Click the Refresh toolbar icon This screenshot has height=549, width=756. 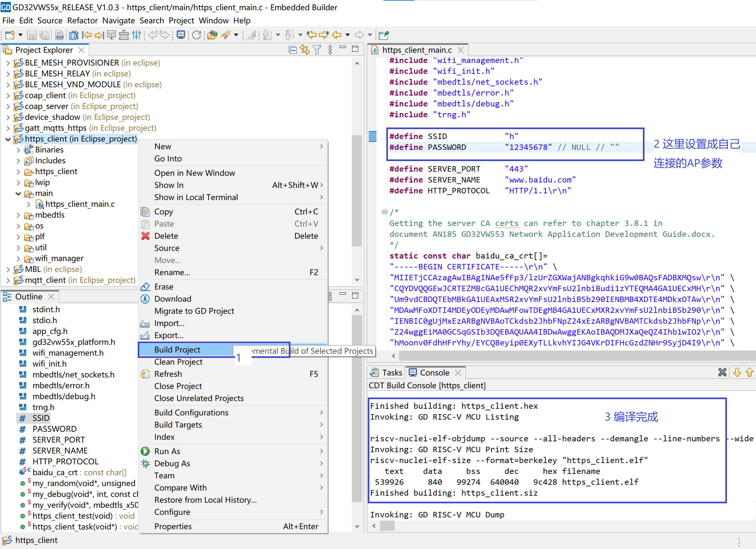[x=197, y=35]
